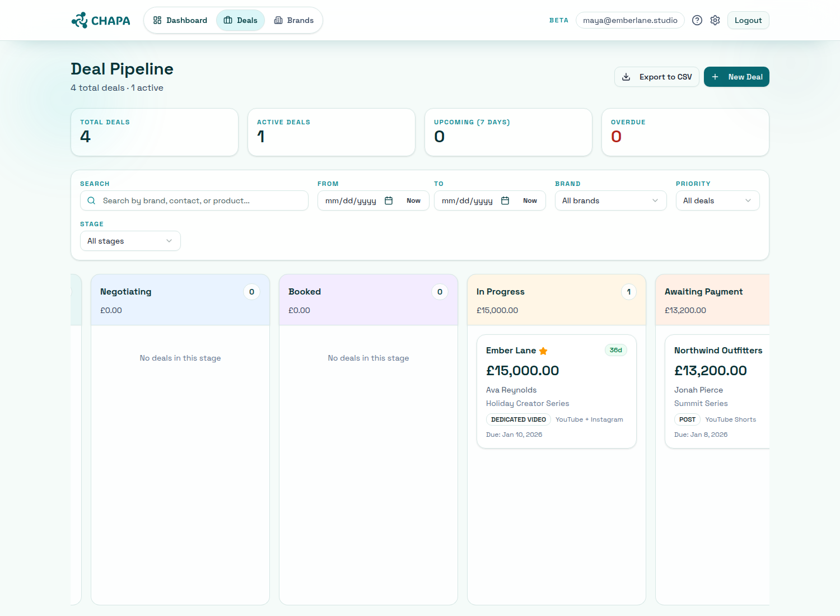The width and height of the screenshot is (840, 616).
Task: Click the Now button beside the From date
Action: click(x=413, y=200)
